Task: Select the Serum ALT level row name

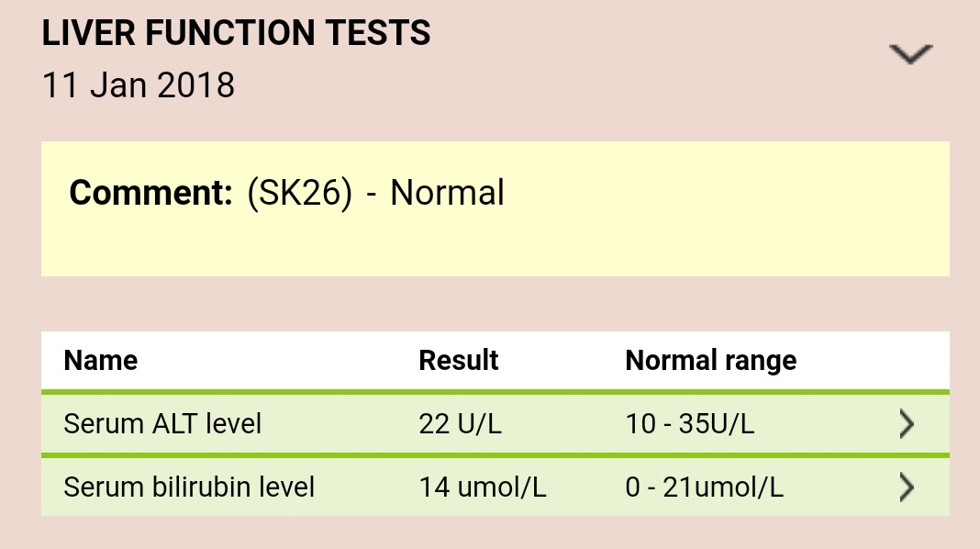Action: click(x=162, y=424)
